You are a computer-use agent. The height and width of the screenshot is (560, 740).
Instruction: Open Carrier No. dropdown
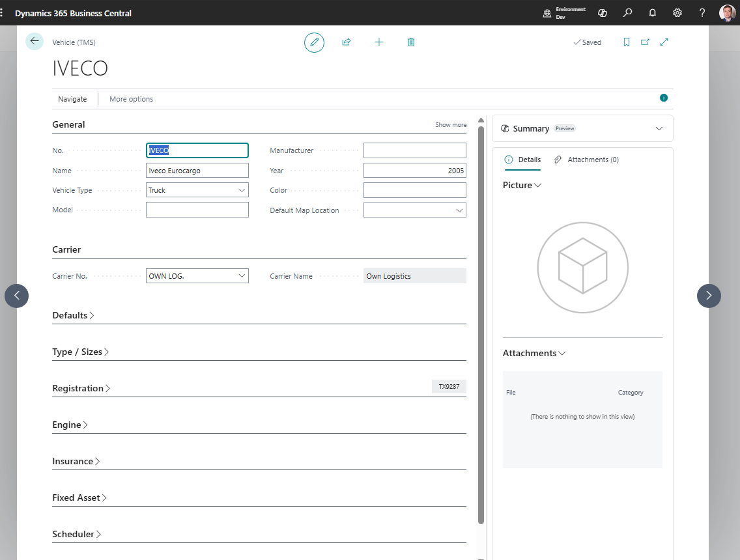(x=242, y=276)
